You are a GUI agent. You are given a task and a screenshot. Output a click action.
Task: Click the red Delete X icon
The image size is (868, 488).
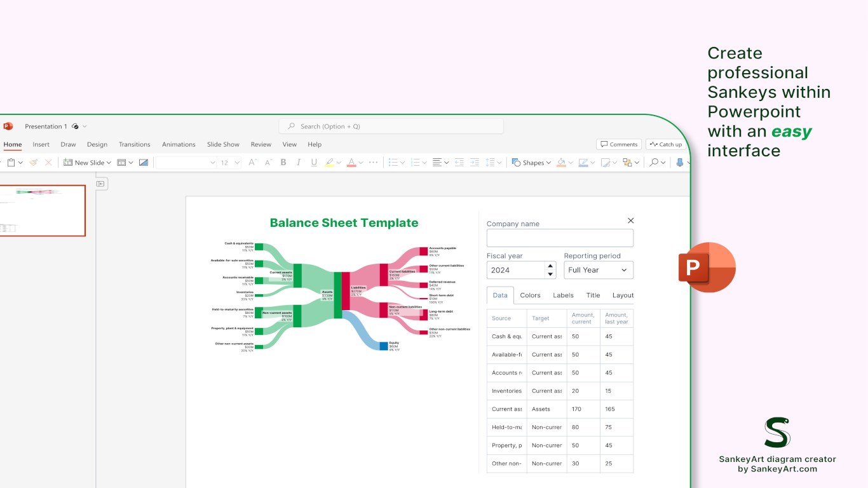[x=48, y=163]
